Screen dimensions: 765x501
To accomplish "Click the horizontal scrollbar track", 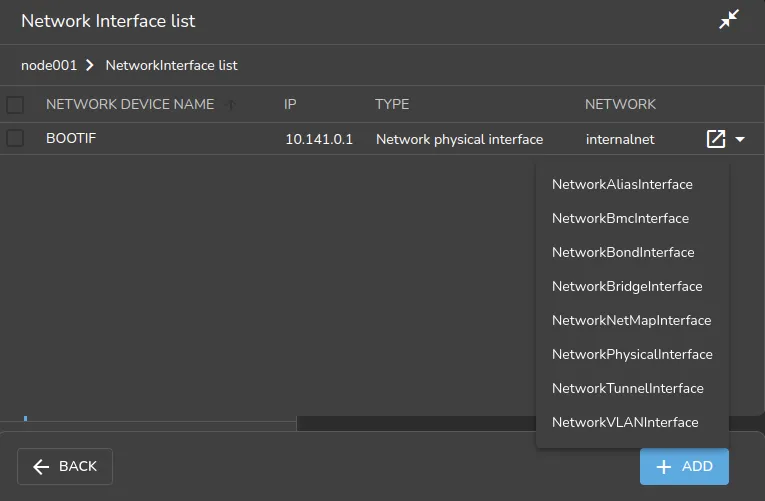I will pos(415,423).
